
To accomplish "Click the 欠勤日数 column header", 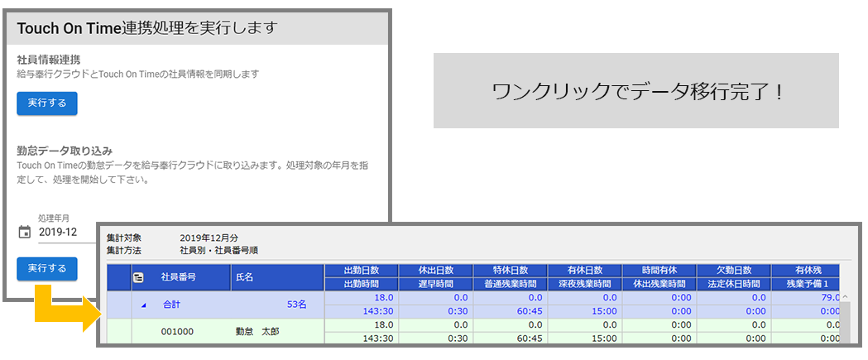I will tap(733, 271).
